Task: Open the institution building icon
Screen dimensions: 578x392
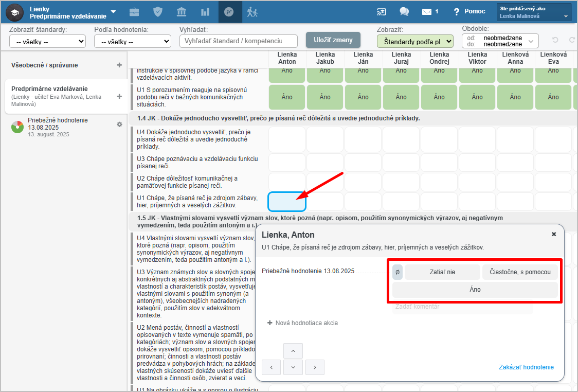Action: 182,12
